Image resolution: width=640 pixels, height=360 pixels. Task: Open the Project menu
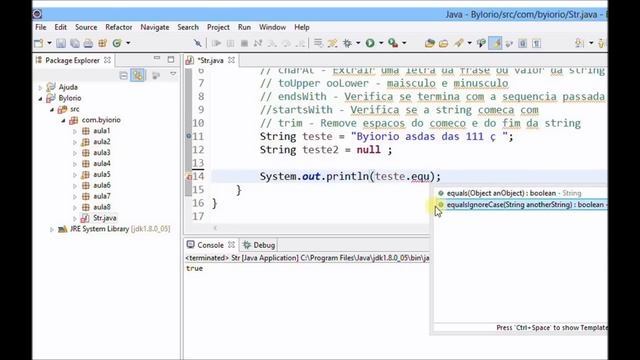point(218,27)
